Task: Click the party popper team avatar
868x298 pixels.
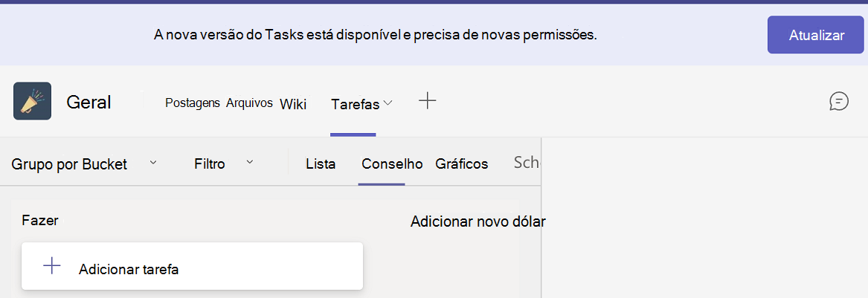Action: coord(32,101)
